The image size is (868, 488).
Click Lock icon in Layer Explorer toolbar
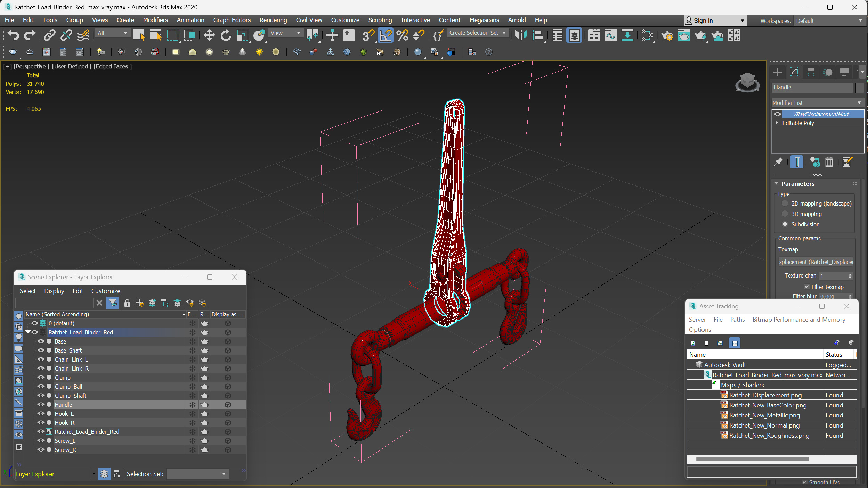pyautogui.click(x=127, y=303)
